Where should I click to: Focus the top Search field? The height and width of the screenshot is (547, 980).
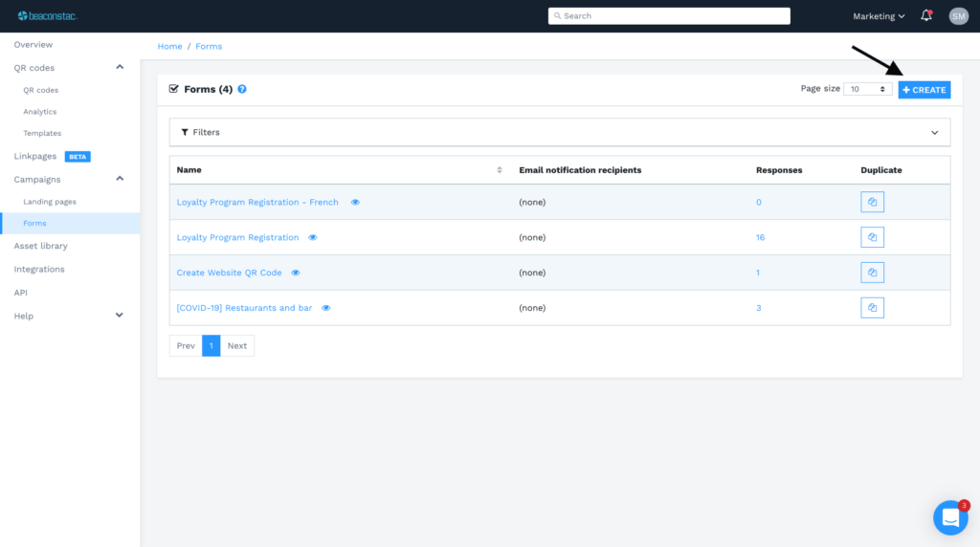tap(669, 16)
